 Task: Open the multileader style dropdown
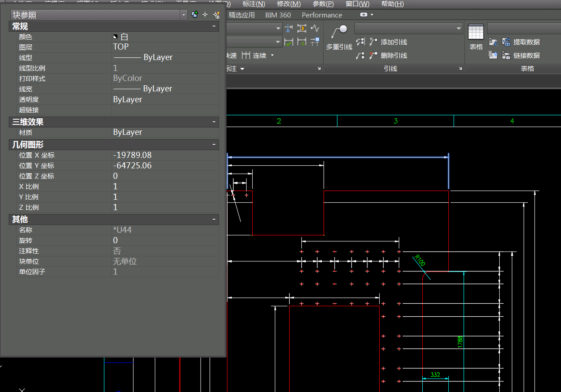point(459,29)
